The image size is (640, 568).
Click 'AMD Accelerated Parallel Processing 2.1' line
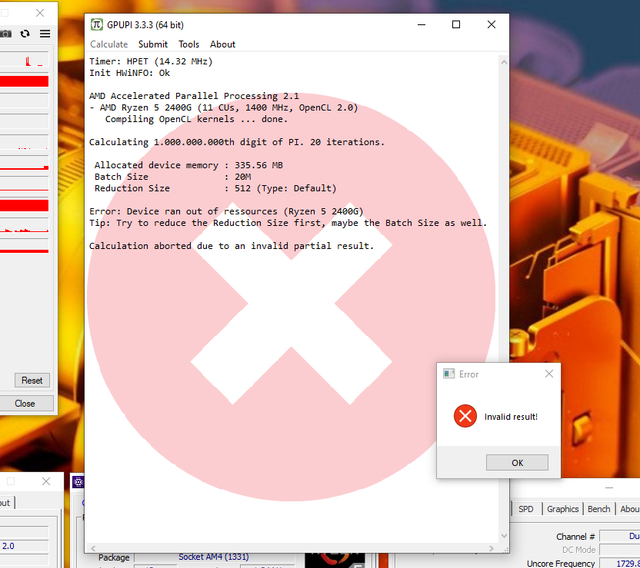(x=194, y=96)
